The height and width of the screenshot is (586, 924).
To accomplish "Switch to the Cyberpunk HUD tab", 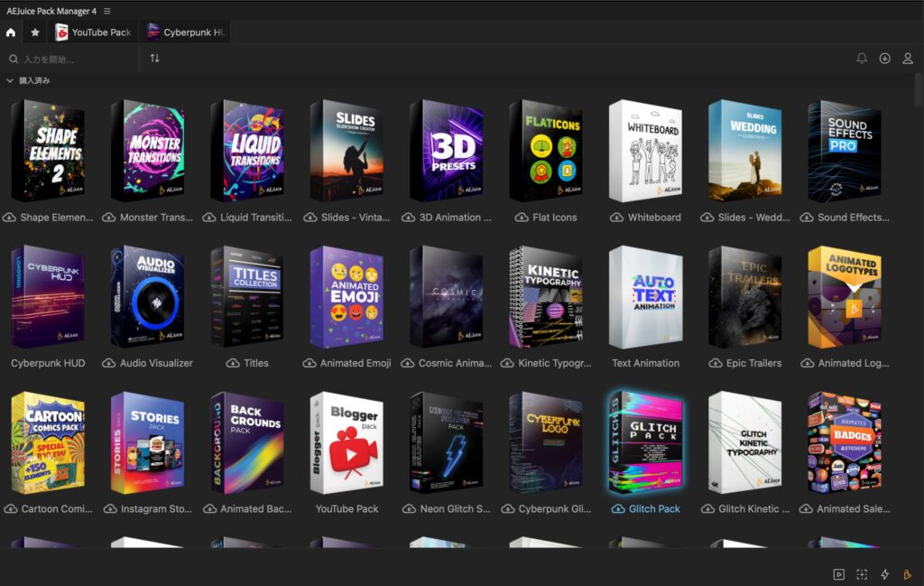I will point(187,33).
